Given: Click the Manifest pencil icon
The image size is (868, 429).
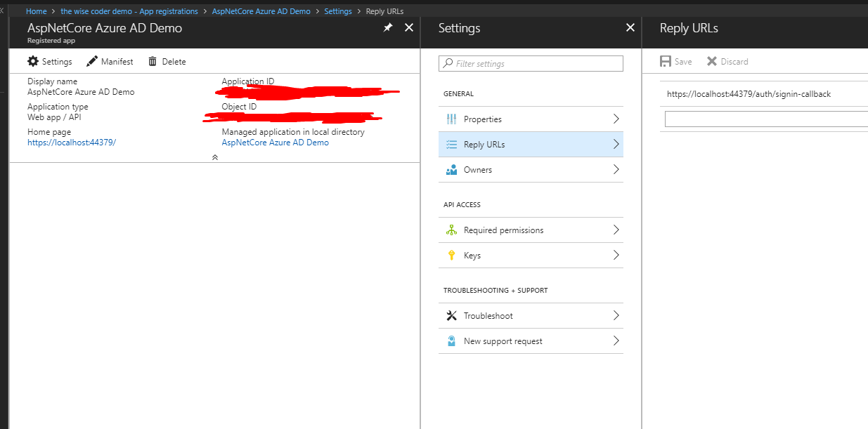Looking at the screenshot, I should pos(92,62).
